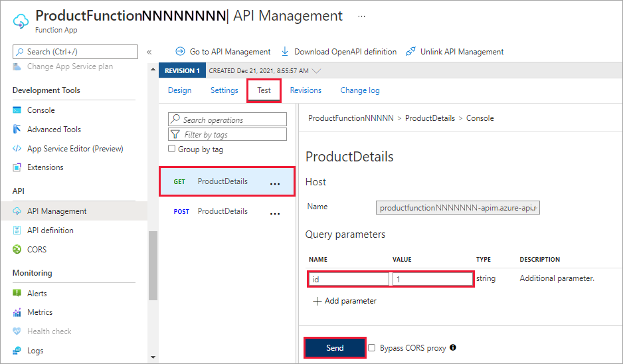The image size is (623, 364).
Task: Open API definition in sidebar
Action: point(50,230)
